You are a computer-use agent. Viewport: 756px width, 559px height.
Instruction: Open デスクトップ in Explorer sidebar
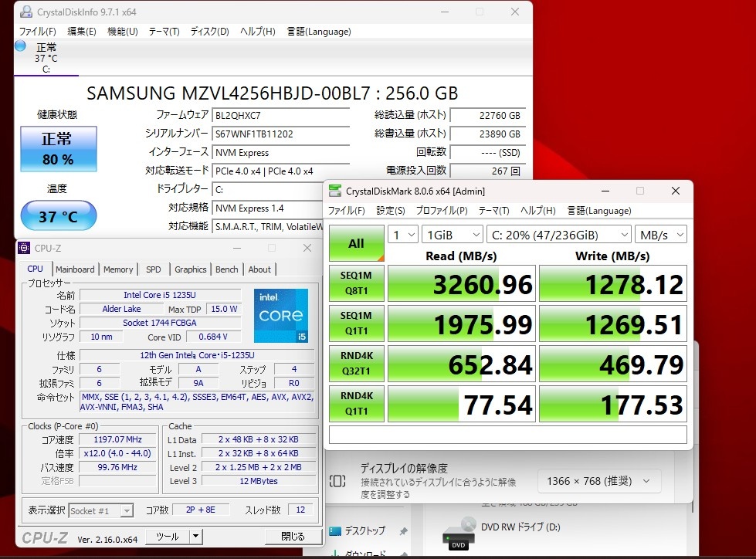(365, 531)
